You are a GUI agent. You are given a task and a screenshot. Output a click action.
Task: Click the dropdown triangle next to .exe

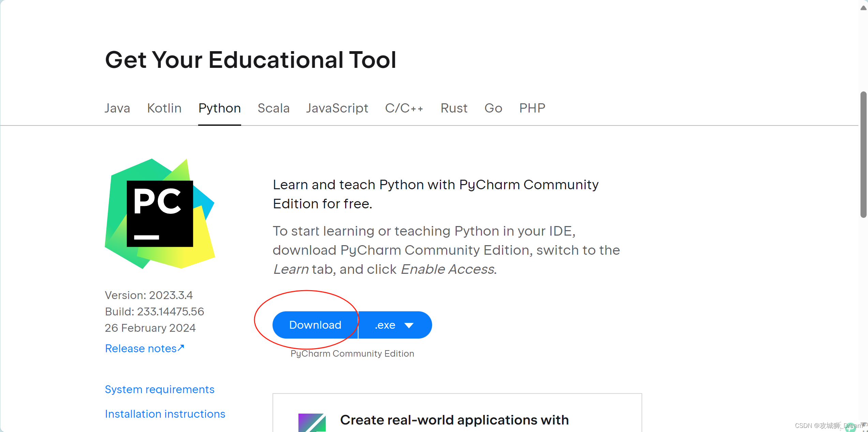(x=409, y=325)
